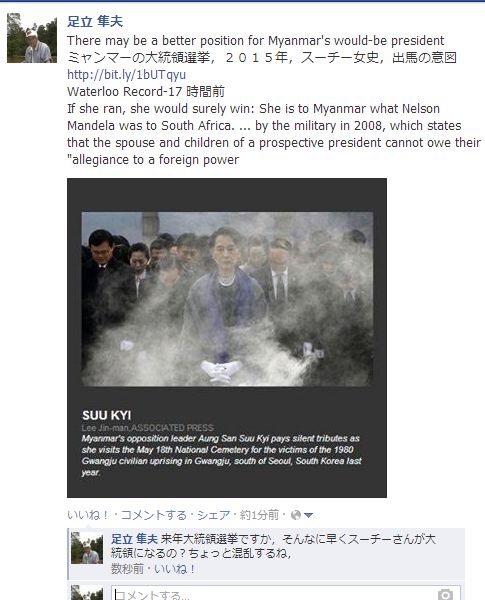Open the bit.ly/1bUTqyu link
Screen dimensions: 485x600
[126, 74]
